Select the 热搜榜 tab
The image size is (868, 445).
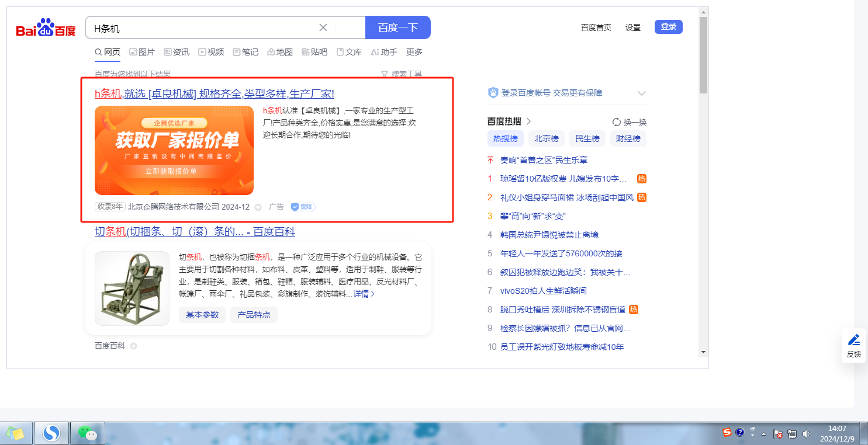coord(506,138)
